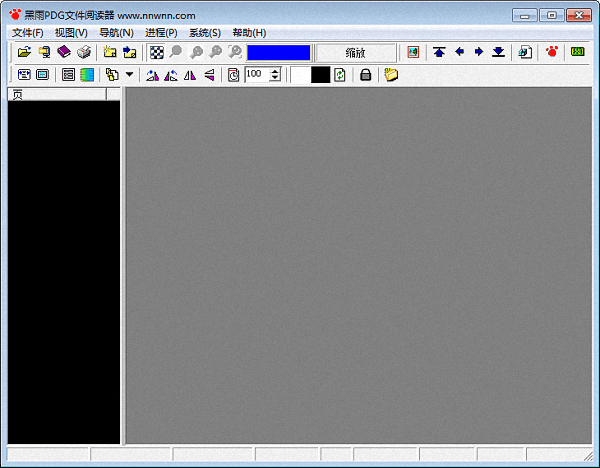Image resolution: width=600 pixels, height=468 pixels.
Task: Click the open file folder icon
Action: [x=24, y=52]
